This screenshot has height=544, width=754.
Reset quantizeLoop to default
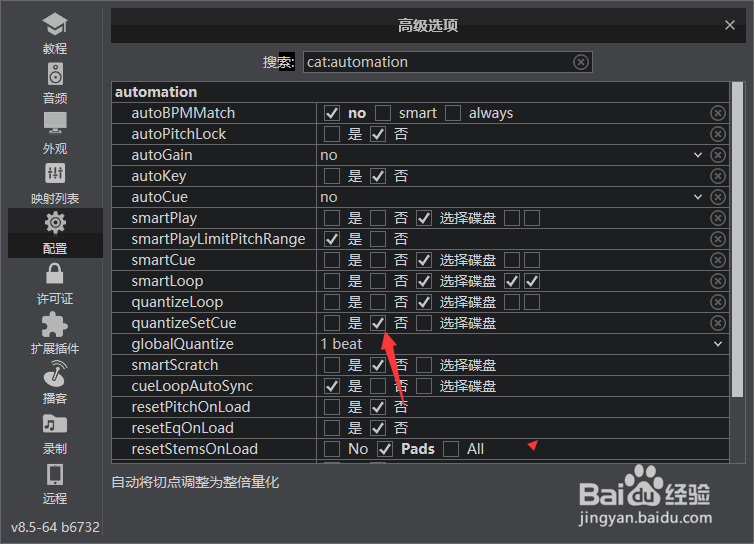coord(718,302)
